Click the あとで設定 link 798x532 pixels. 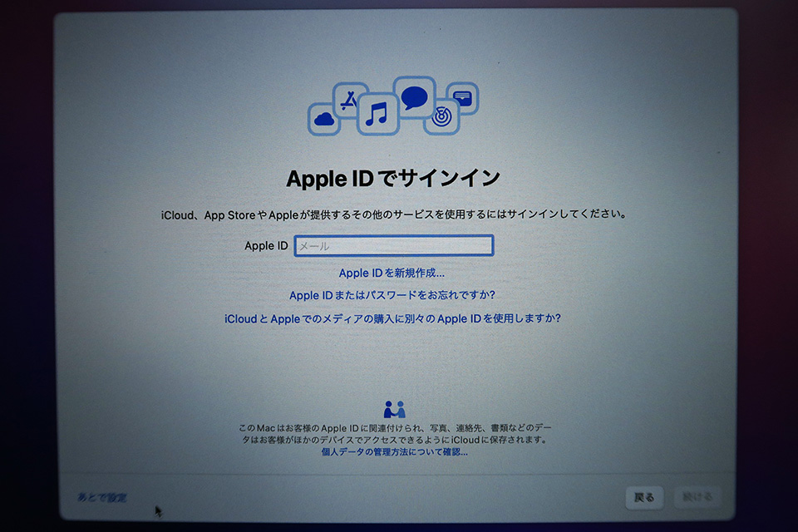(102, 497)
